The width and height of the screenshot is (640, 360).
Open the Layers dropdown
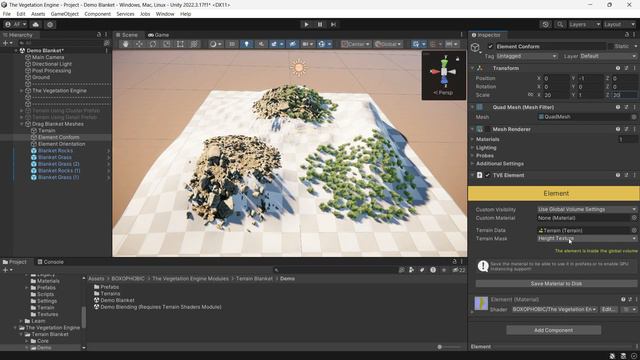584,24
